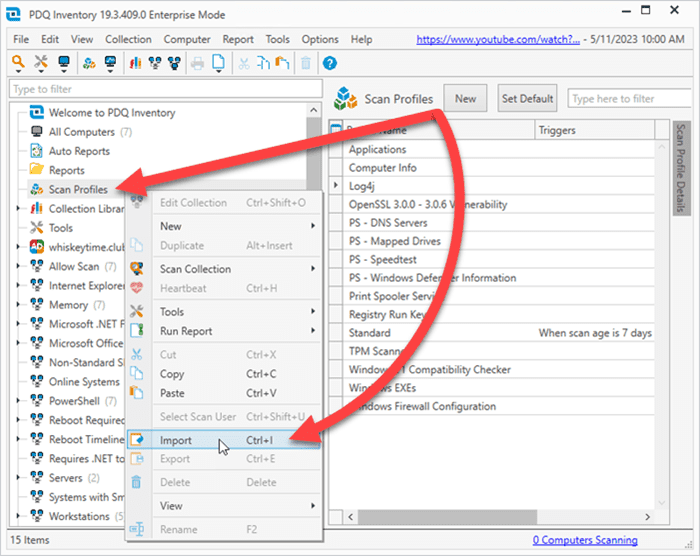
Task: Click the Delete trash toolbar icon
Action: (x=306, y=63)
